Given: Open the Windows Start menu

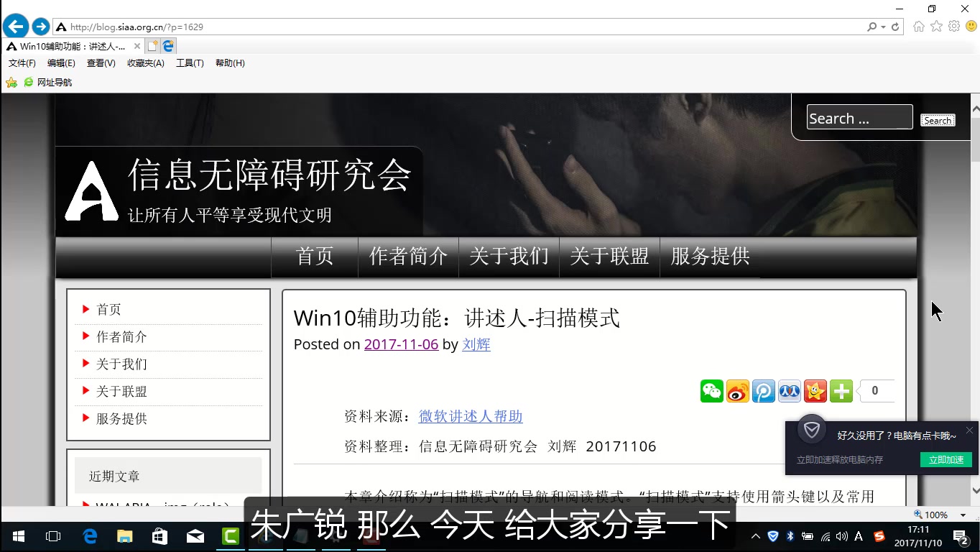Looking at the screenshot, I should [18, 536].
